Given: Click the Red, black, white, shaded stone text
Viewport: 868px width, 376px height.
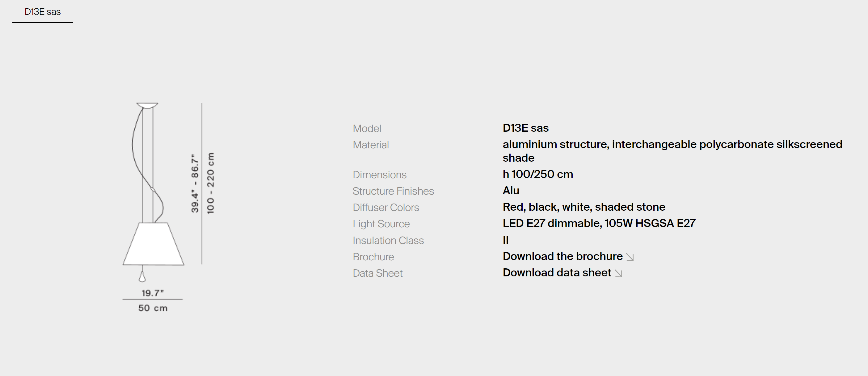Looking at the screenshot, I should click(584, 207).
